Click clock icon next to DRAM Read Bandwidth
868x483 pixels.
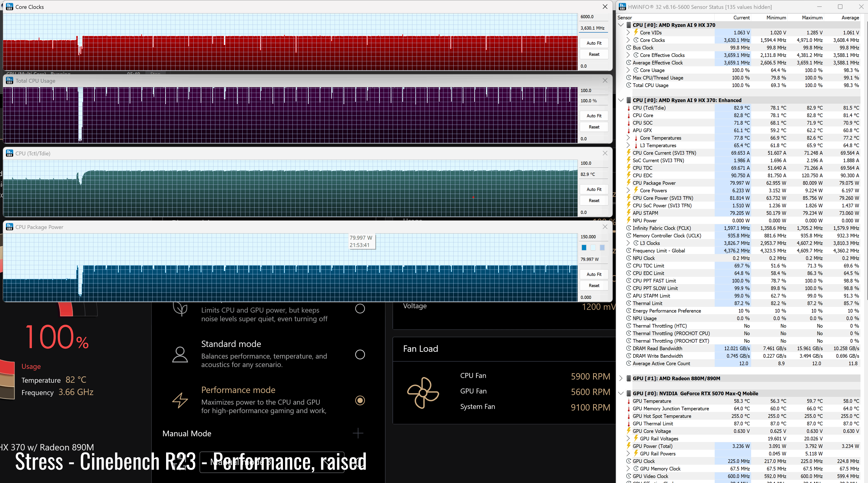(x=629, y=349)
